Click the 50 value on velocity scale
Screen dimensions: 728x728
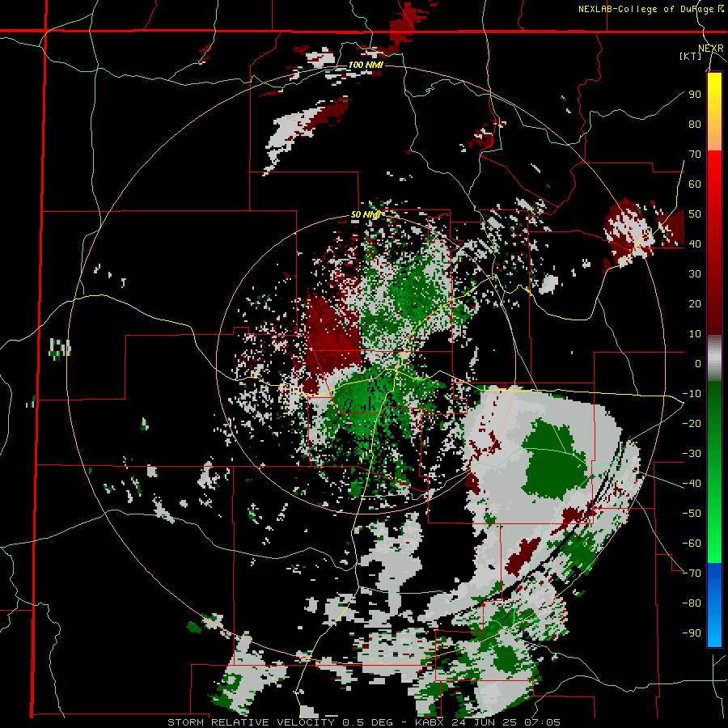[695, 214]
